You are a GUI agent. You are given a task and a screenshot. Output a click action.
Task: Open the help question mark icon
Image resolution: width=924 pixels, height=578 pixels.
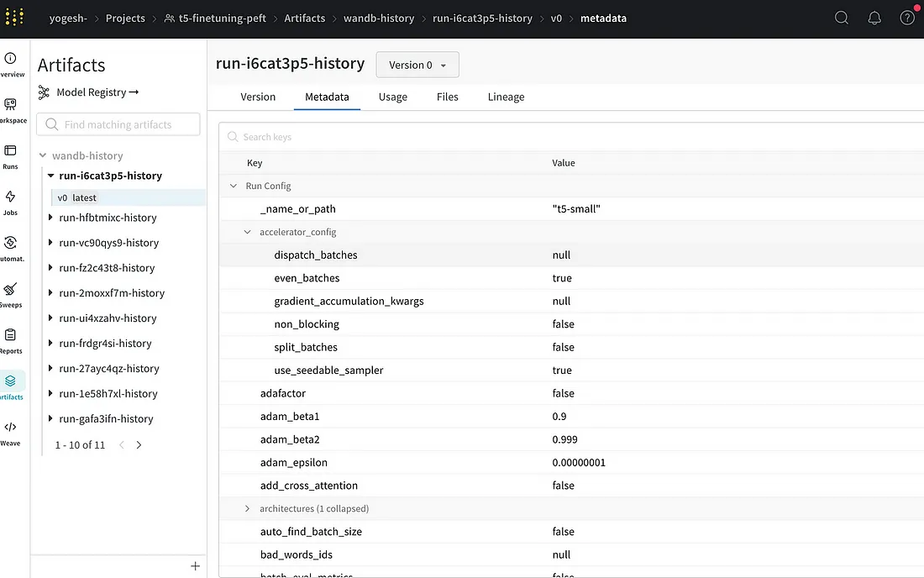point(907,18)
